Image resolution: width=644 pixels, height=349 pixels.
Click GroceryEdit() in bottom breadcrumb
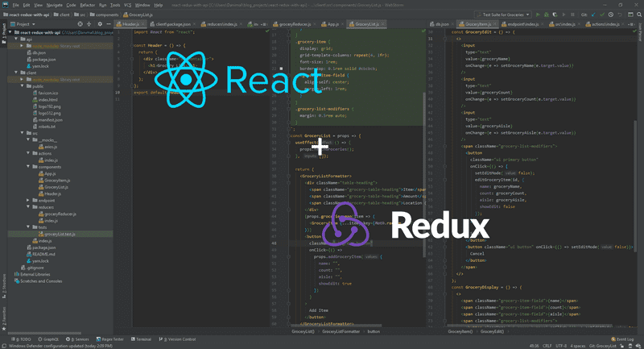pos(492,331)
